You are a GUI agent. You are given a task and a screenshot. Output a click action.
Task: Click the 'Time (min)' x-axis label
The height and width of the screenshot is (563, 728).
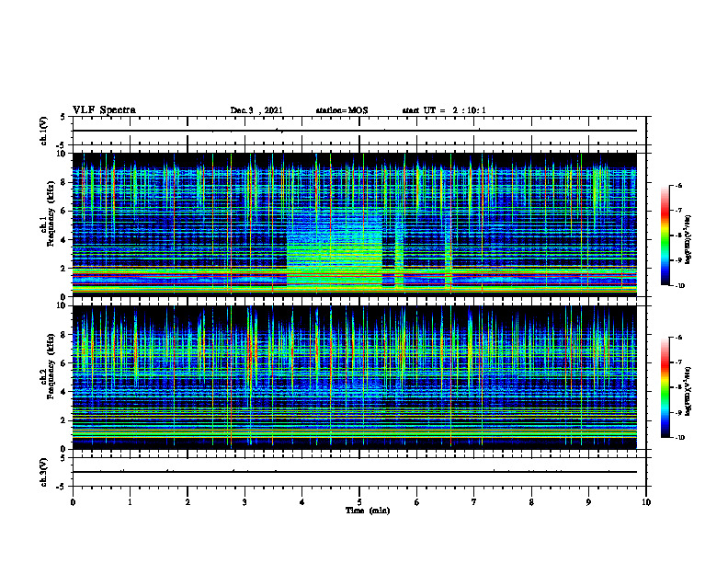(x=368, y=511)
